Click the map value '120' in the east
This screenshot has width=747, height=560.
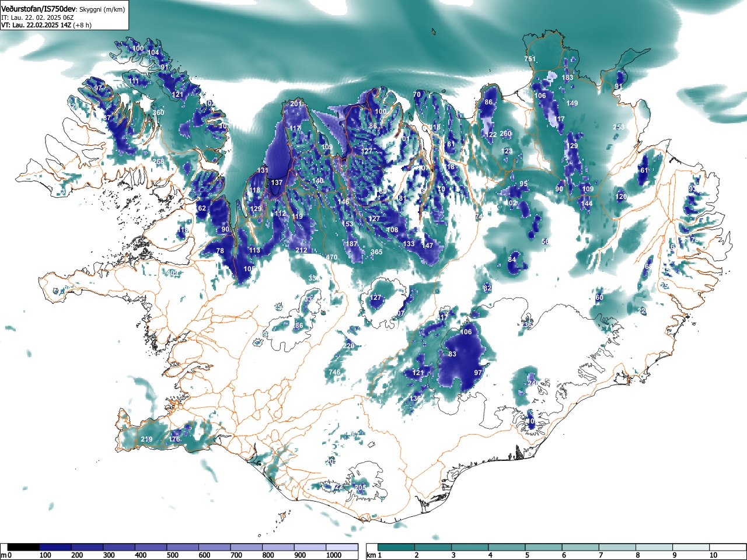point(621,197)
